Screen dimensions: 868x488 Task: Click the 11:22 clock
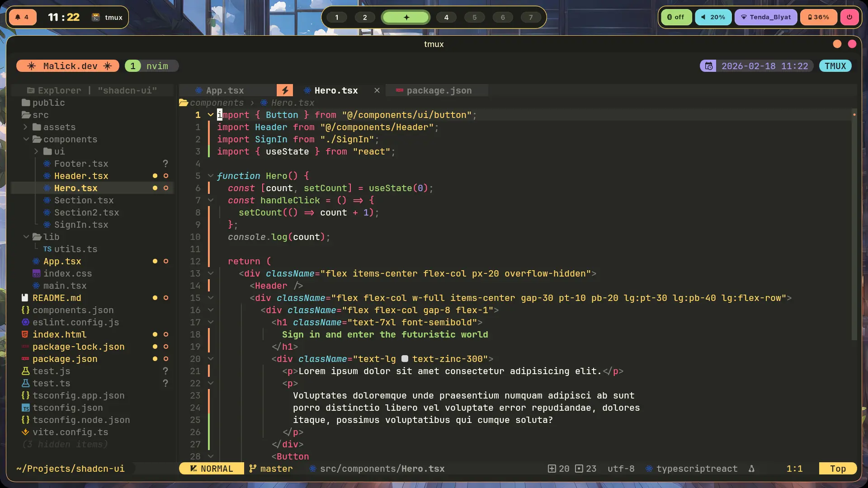pos(64,17)
